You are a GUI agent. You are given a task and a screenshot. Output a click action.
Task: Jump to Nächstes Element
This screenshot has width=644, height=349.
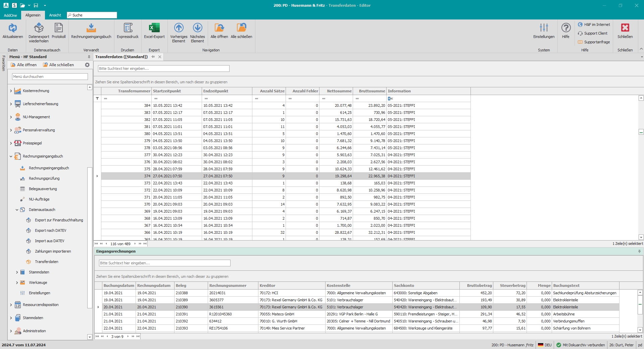197,28
